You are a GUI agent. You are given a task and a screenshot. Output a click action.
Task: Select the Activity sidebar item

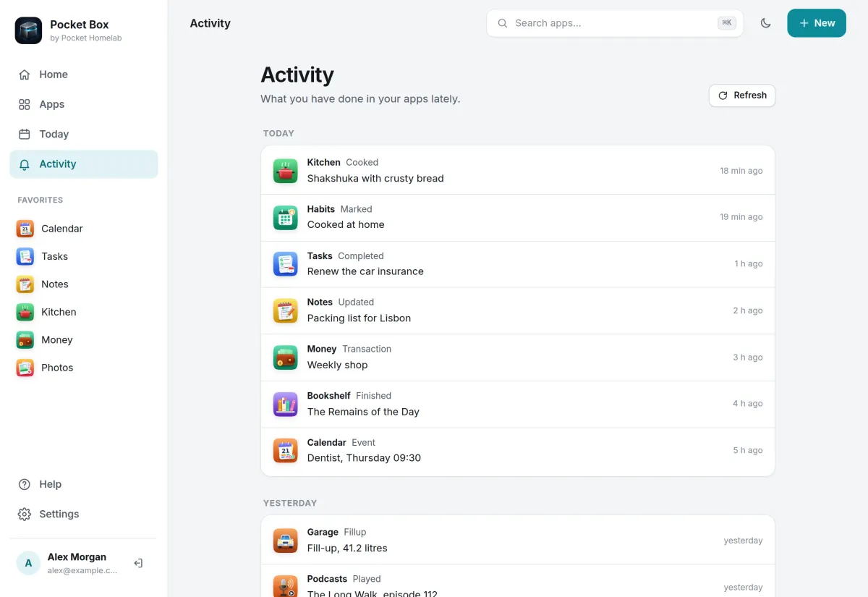[x=84, y=164]
